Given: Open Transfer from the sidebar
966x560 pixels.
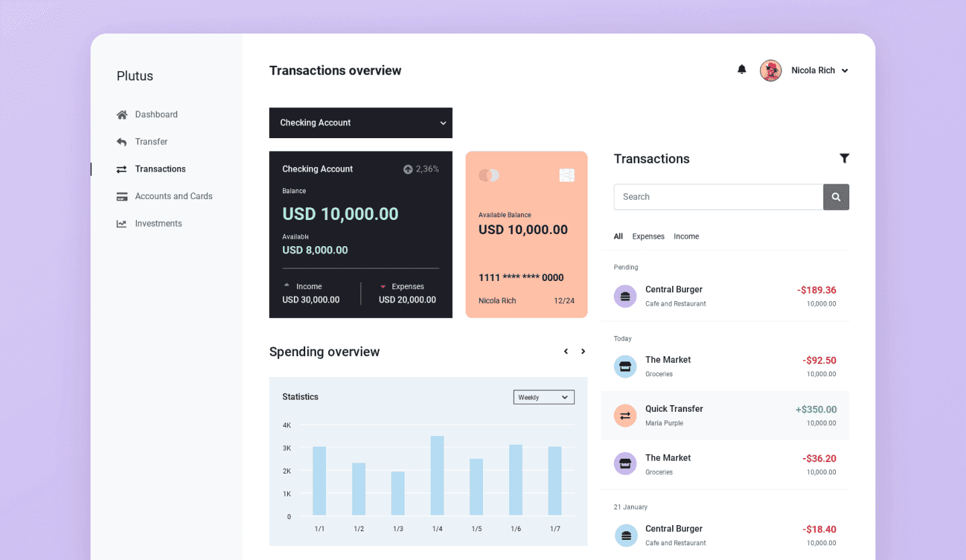Looking at the screenshot, I should pyautogui.click(x=151, y=142).
